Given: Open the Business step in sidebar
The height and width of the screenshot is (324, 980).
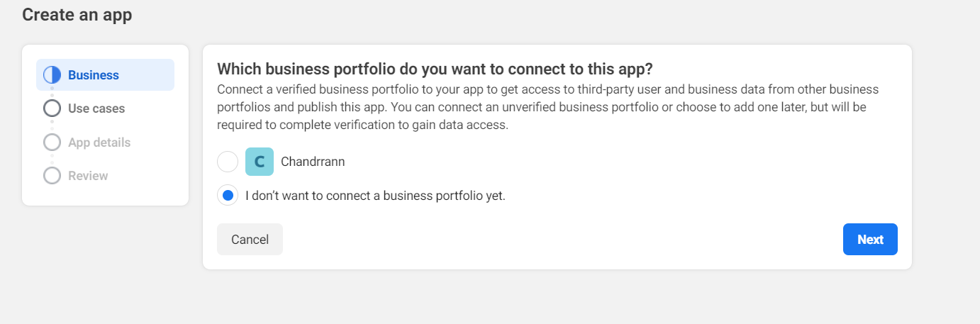Looking at the screenshot, I should (x=94, y=75).
